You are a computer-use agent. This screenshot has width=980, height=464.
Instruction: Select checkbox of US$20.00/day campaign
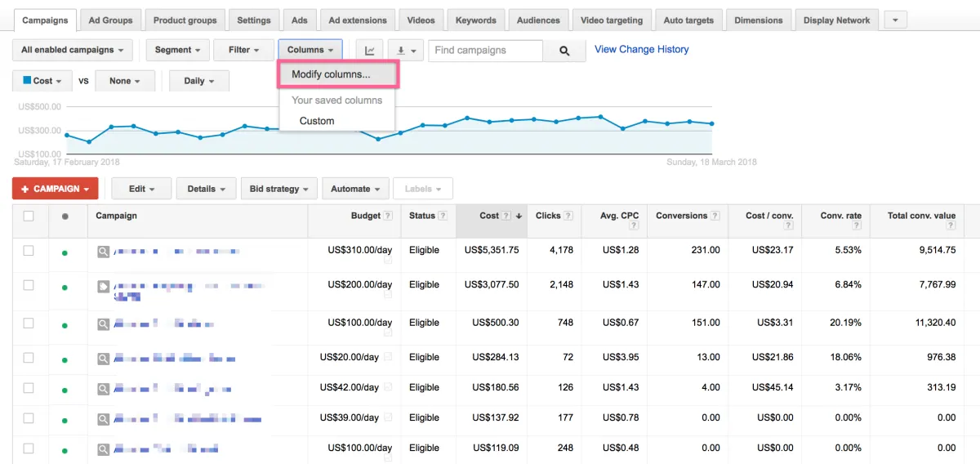pos(29,357)
